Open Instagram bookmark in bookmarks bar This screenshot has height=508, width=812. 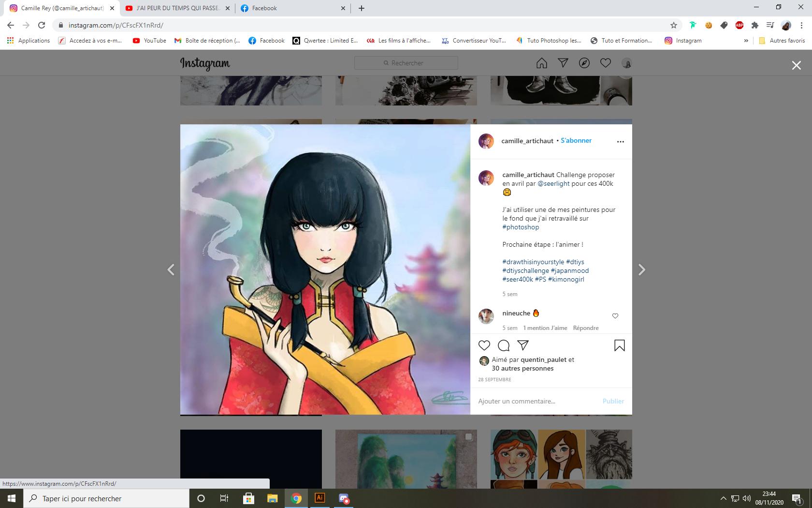(683, 41)
